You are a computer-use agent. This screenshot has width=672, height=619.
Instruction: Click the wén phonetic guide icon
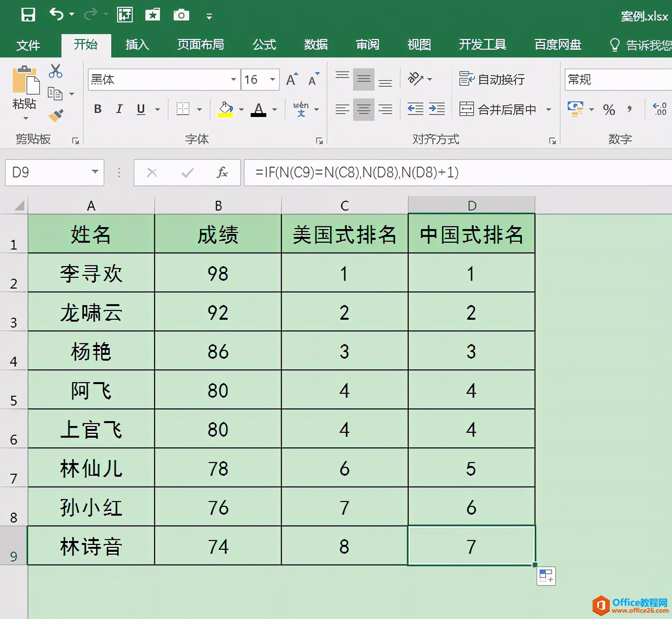[301, 109]
